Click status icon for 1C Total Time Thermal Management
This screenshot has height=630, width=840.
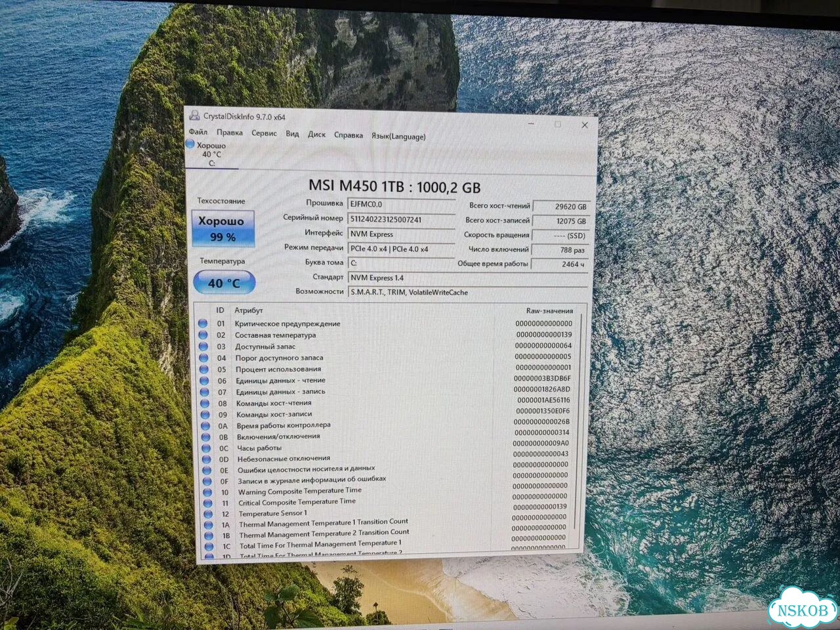[209, 546]
